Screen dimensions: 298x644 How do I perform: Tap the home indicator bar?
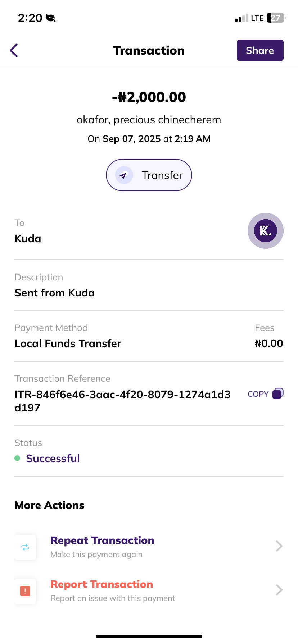pos(149,636)
